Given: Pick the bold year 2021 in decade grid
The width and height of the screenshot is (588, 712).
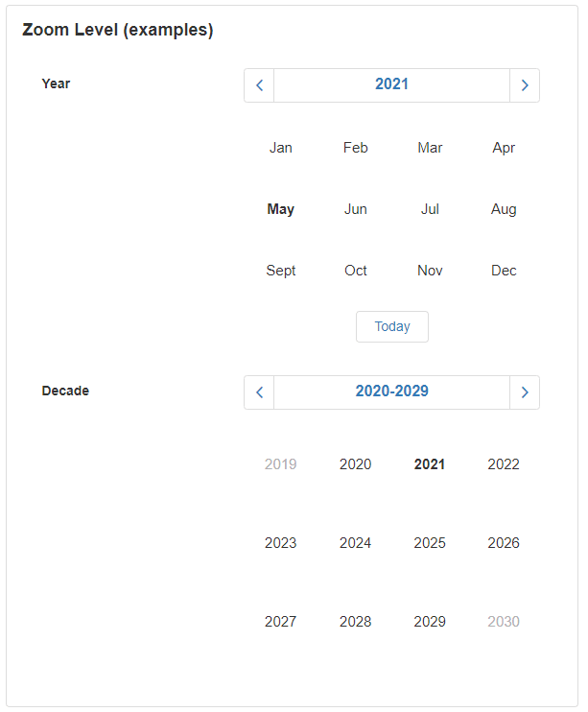Looking at the screenshot, I should click(430, 464).
